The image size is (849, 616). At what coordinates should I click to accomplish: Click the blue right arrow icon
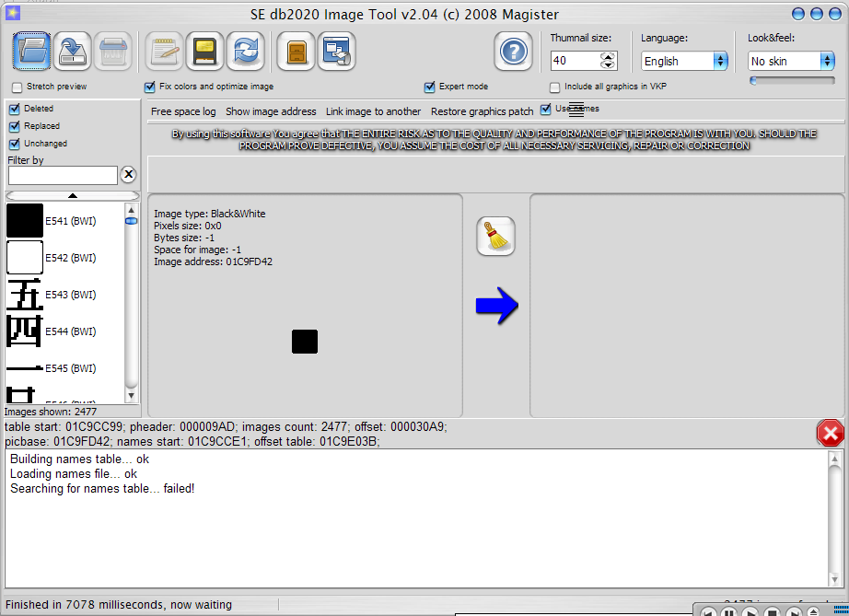497,306
